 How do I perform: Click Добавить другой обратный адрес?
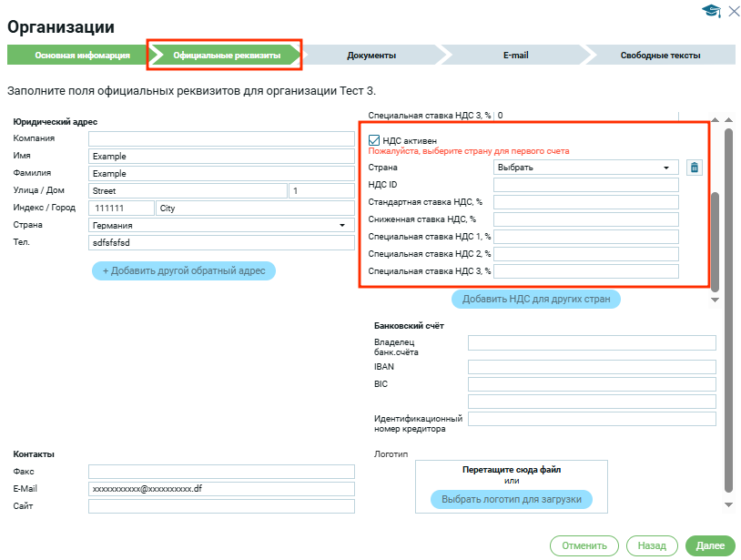click(183, 270)
